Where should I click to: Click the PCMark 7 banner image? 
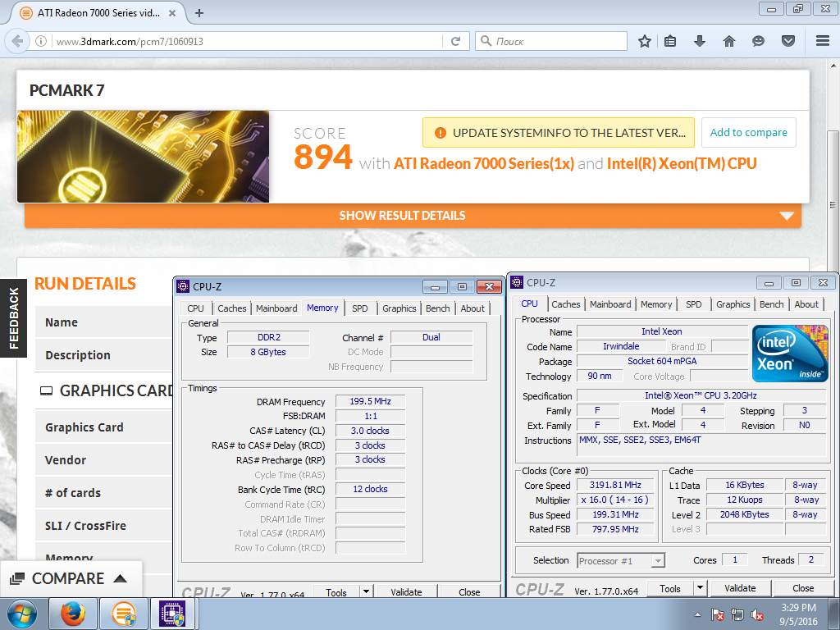point(143,157)
